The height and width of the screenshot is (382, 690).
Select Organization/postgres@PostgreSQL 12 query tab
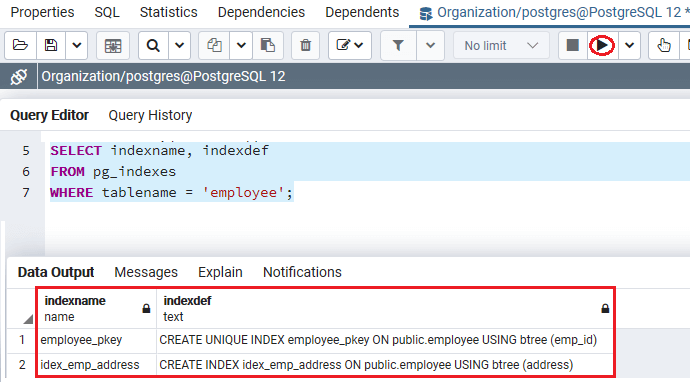click(x=550, y=13)
